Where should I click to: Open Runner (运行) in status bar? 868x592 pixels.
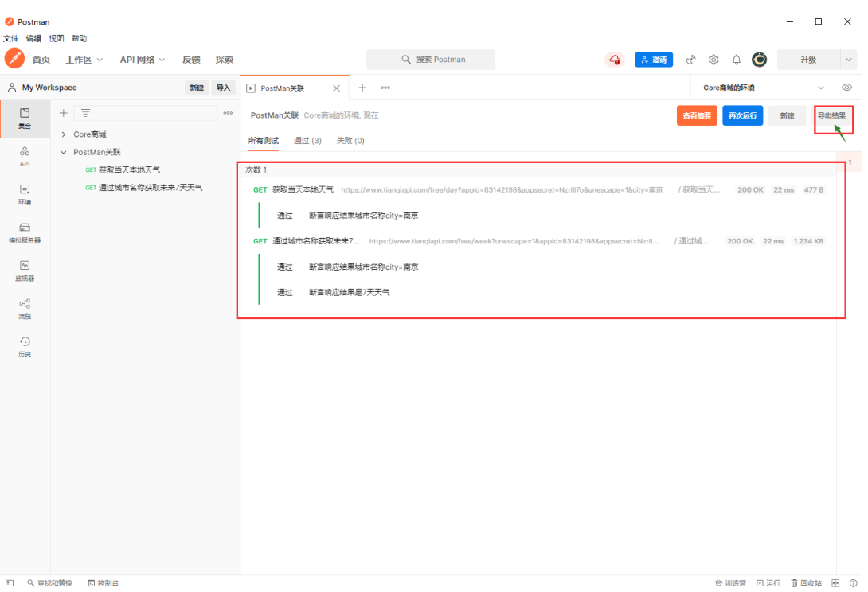(x=768, y=582)
